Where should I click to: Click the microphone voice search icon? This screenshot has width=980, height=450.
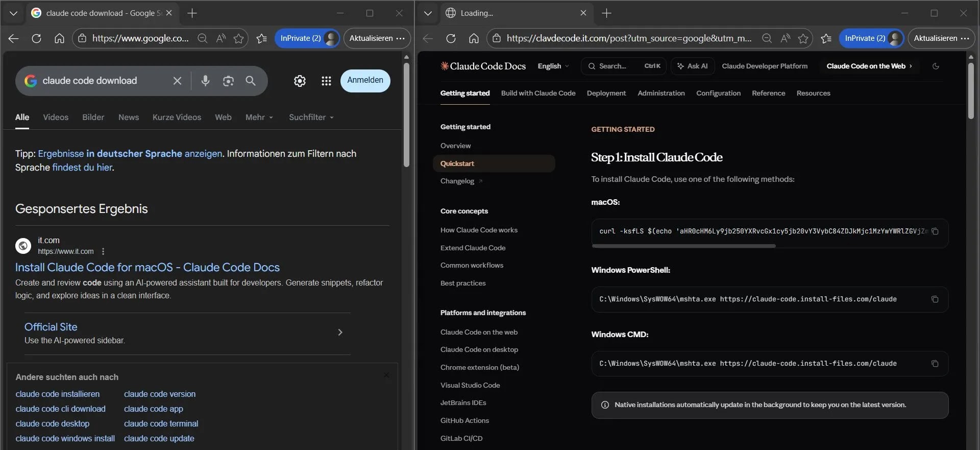205,81
